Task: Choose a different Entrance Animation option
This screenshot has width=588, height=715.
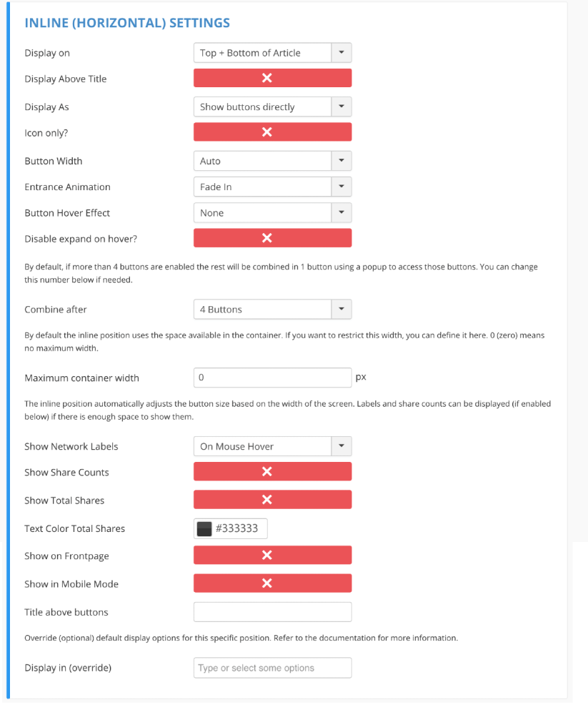Action: [x=272, y=187]
